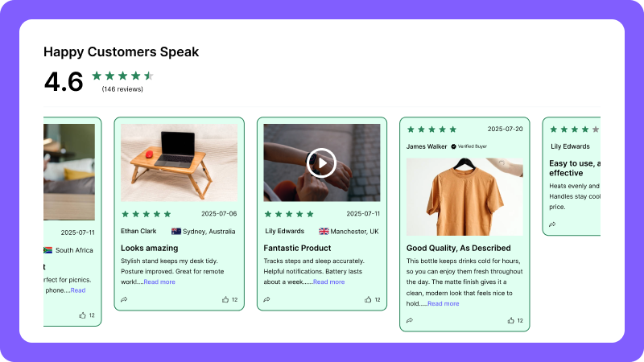The height and width of the screenshot is (362, 644).
Task: Expand Read more on Fantastic Product review
Action: (328, 282)
